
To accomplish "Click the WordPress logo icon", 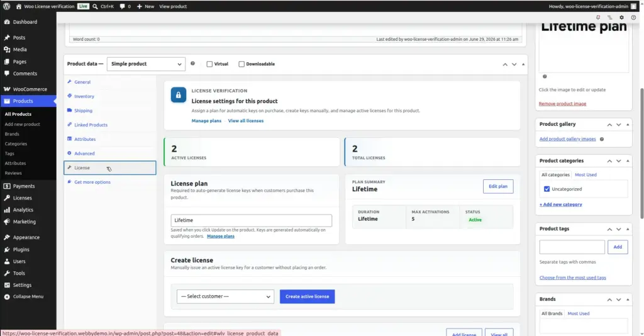I will click(6, 6).
